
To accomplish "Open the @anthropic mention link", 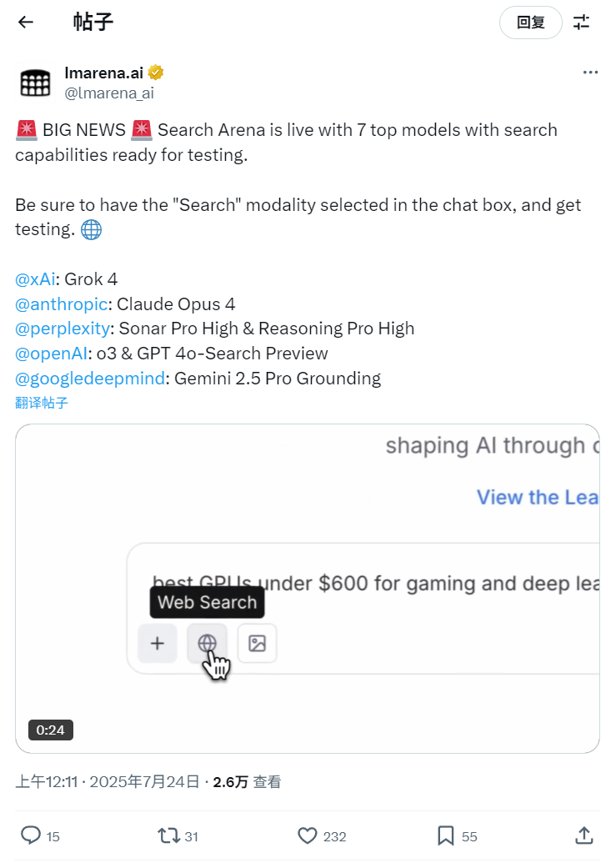I will [x=61, y=304].
